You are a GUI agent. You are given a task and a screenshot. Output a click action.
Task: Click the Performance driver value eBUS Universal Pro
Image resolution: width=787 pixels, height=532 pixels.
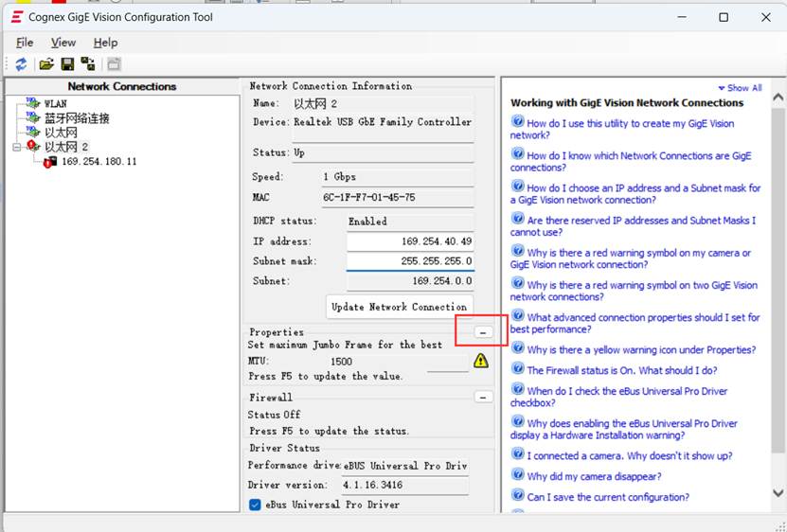405,466
